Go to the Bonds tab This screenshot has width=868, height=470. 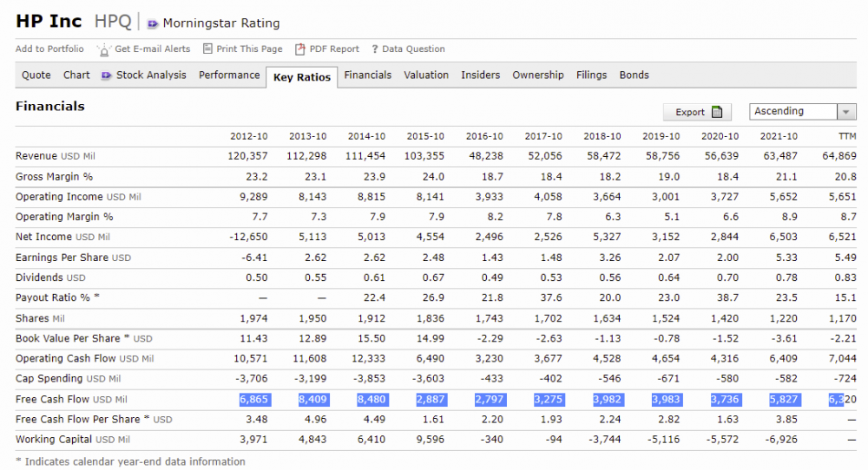pos(634,75)
